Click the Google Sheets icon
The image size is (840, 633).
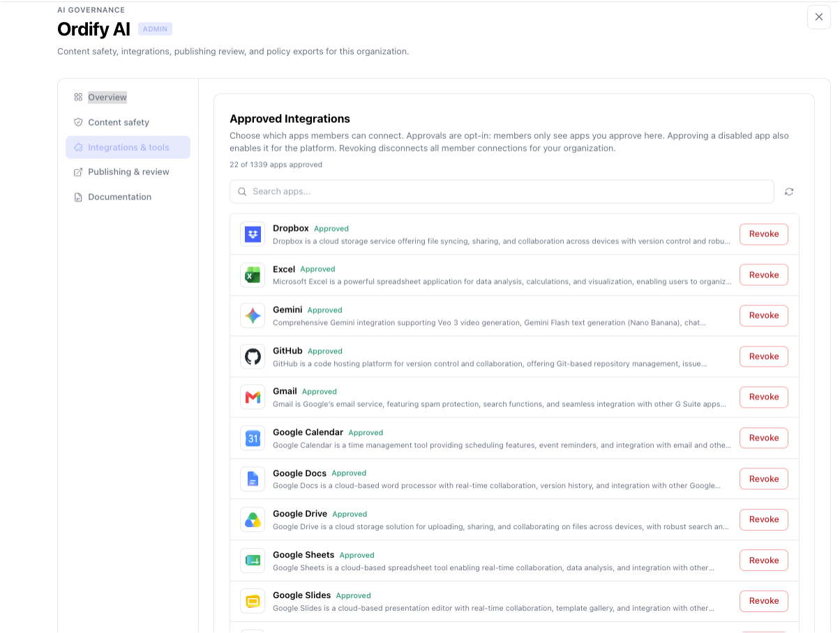pyautogui.click(x=253, y=560)
